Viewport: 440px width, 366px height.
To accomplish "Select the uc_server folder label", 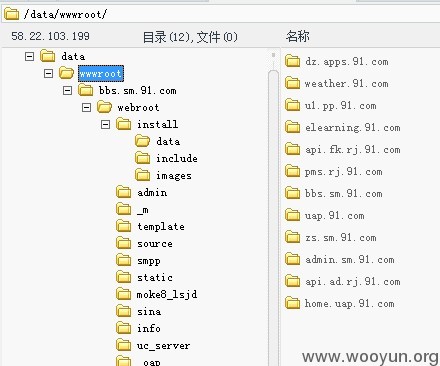I will (x=163, y=346).
